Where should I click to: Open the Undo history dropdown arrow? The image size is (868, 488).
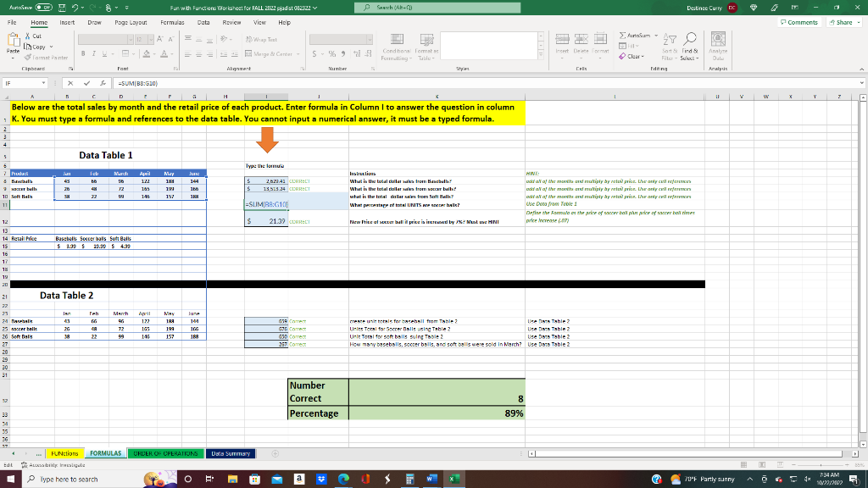click(x=82, y=8)
